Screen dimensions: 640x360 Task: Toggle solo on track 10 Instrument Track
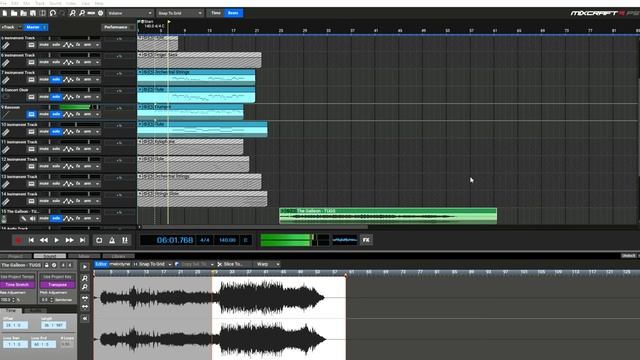pyautogui.click(x=56, y=131)
